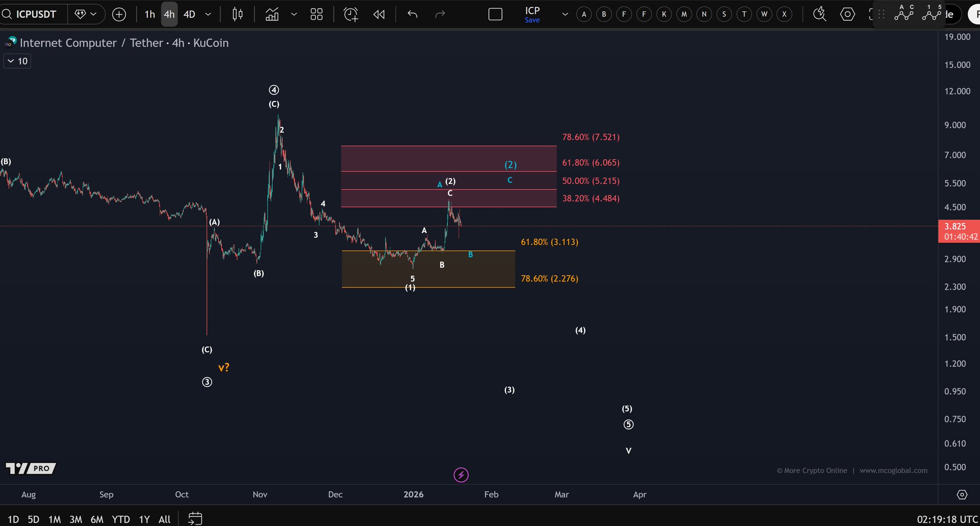Select the 4D timeframe
Screen dimensions: 980x526
click(189, 14)
